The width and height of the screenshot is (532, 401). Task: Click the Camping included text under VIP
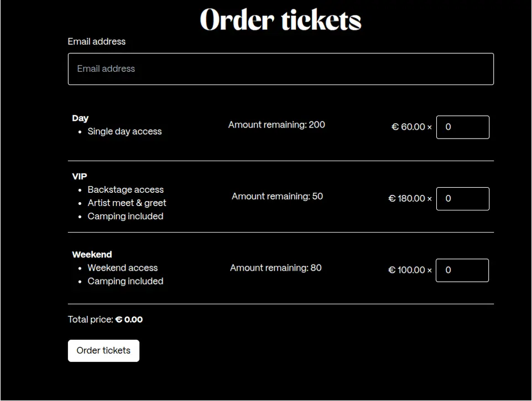[126, 216]
